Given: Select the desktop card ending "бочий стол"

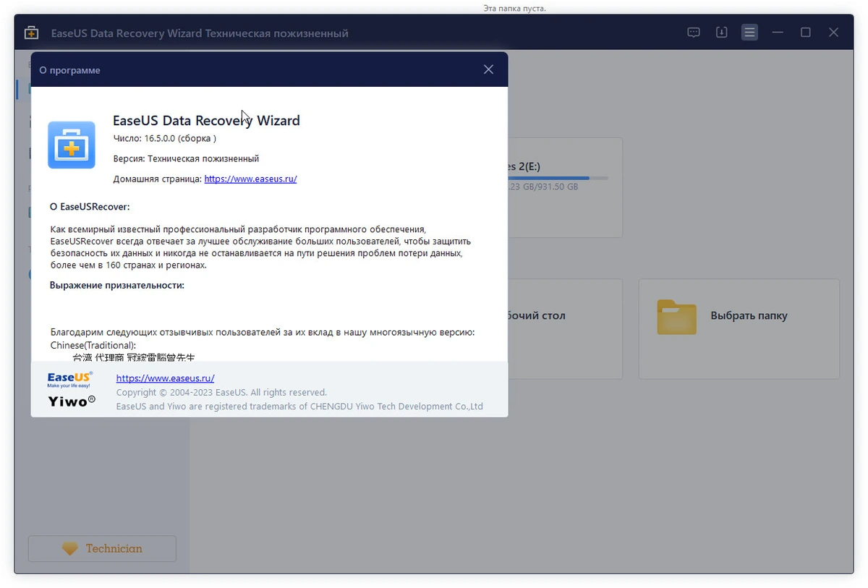Looking at the screenshot, I should [565, 329].
